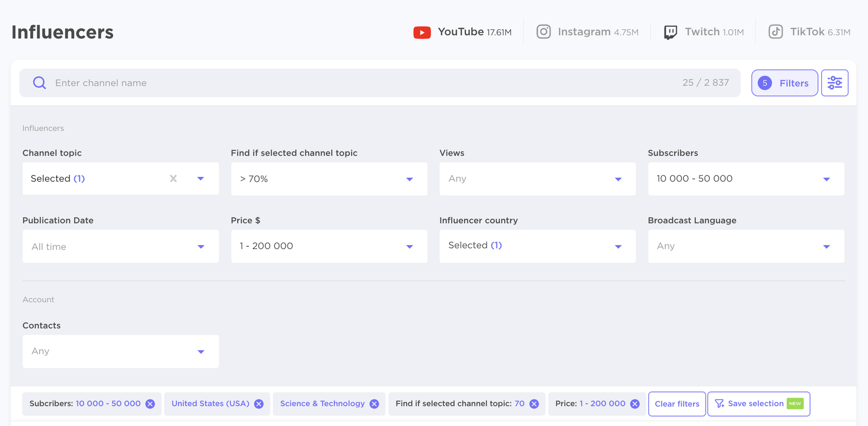The height and width of the screenshot is (426, 868).
Task: Remove the Find if selected channel topic chip
Action: [x=534, y=404]
